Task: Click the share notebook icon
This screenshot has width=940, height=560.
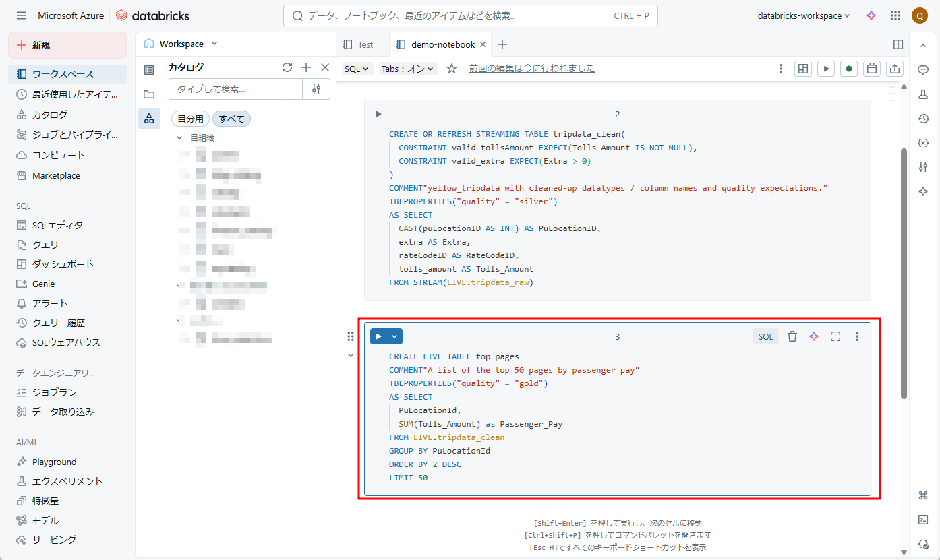Action: coord(895,69)
